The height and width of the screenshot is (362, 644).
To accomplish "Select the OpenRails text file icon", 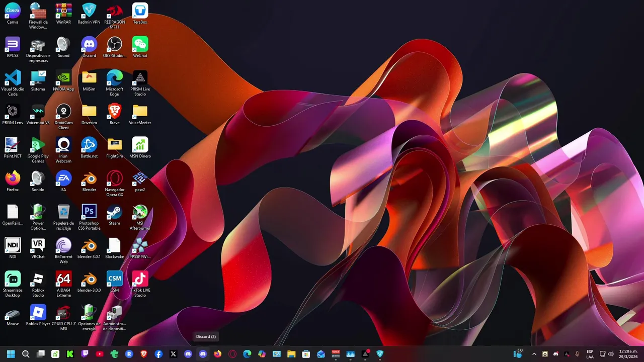I will coord(13,215).
